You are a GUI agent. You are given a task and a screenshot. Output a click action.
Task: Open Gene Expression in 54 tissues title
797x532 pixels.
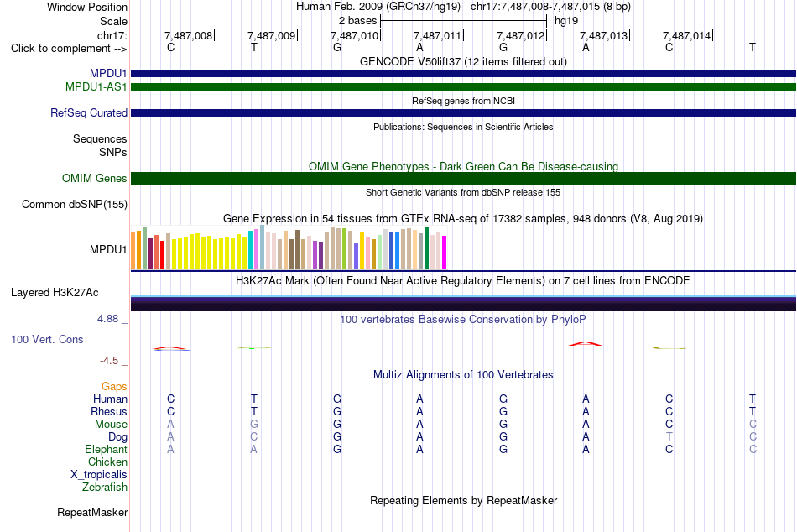click(x=463, y=219)
